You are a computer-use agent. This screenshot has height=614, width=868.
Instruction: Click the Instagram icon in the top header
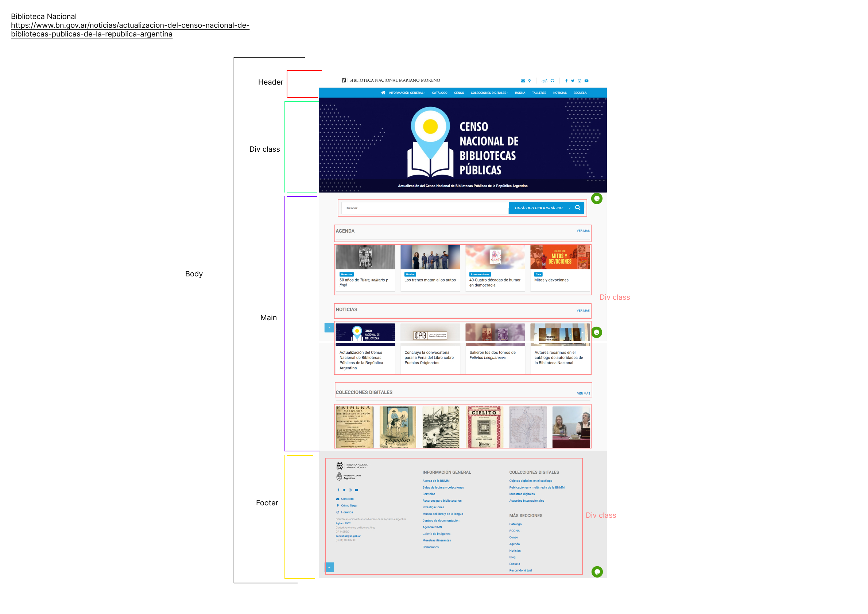[x=580, y=81]
